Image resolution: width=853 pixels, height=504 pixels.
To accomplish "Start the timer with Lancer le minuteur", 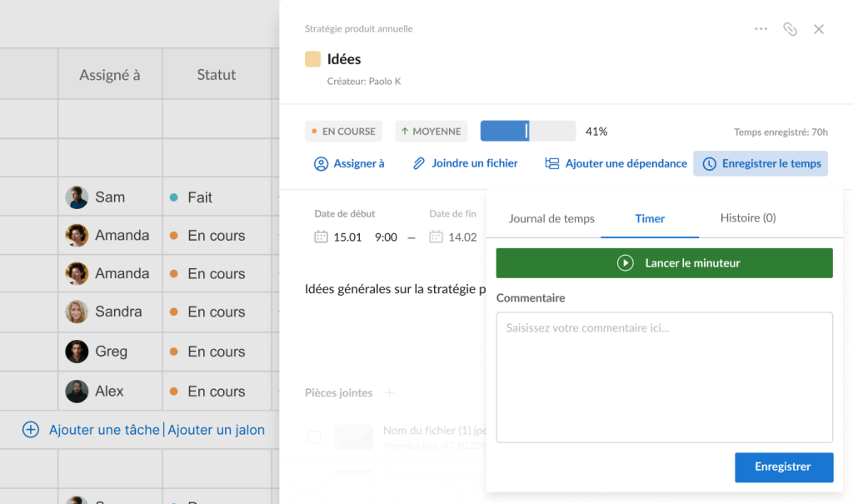I will [x=664, y=263].
